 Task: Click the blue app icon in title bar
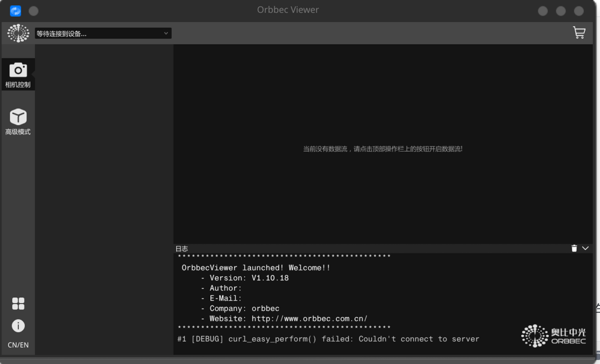[x=16, y=11]
